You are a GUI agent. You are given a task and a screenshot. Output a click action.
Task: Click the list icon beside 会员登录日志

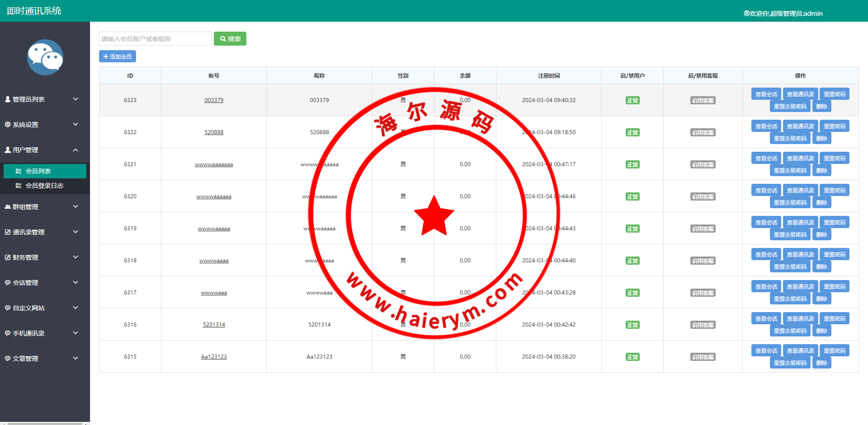click(x=19, y=186)
